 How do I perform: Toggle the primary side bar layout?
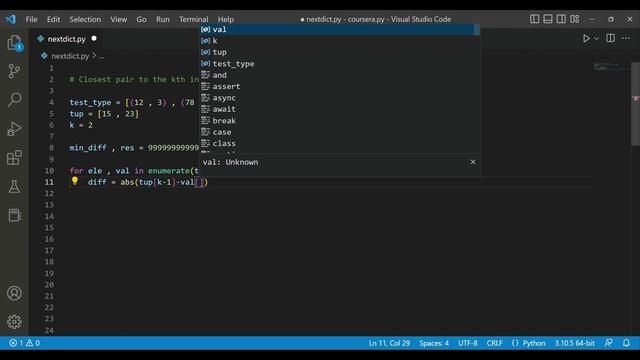tap(534, 19)
